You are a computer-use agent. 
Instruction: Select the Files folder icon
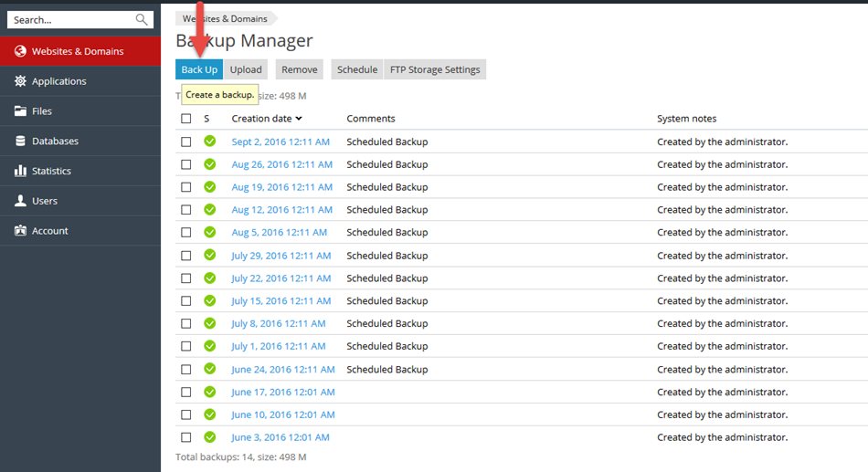point(20,111)
